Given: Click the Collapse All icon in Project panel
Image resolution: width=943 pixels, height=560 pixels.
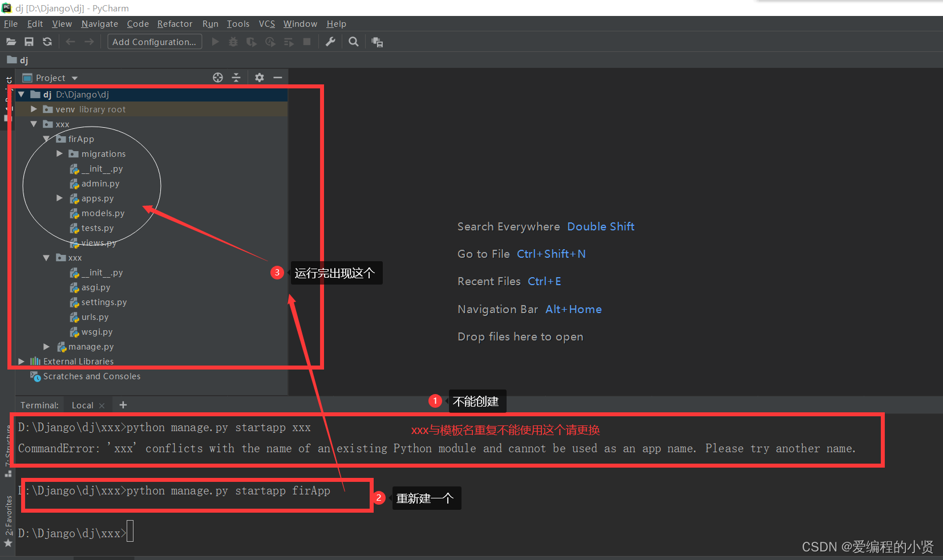Looking at the screenshot, I should (236, 78).
